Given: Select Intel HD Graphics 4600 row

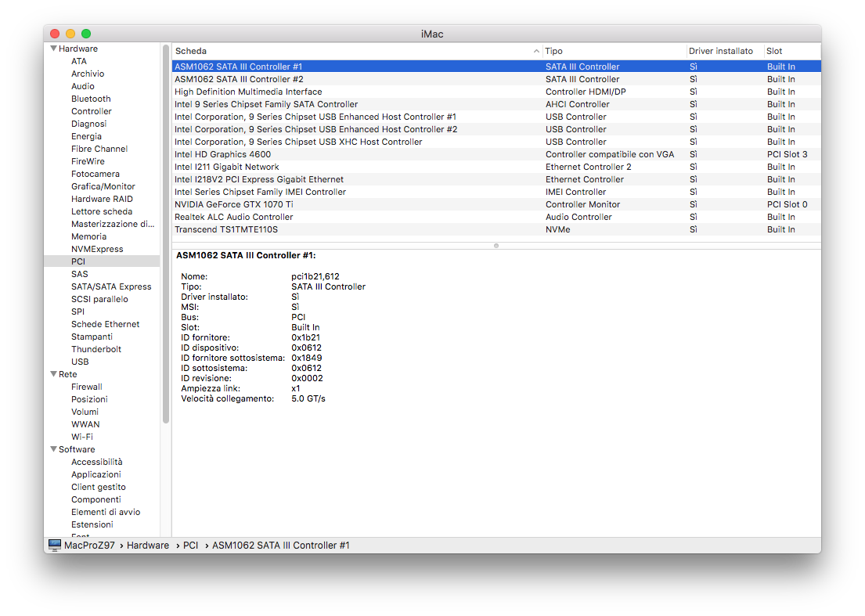Looking at the screenshot, I should pyautogui.click(x=496, y=154).
